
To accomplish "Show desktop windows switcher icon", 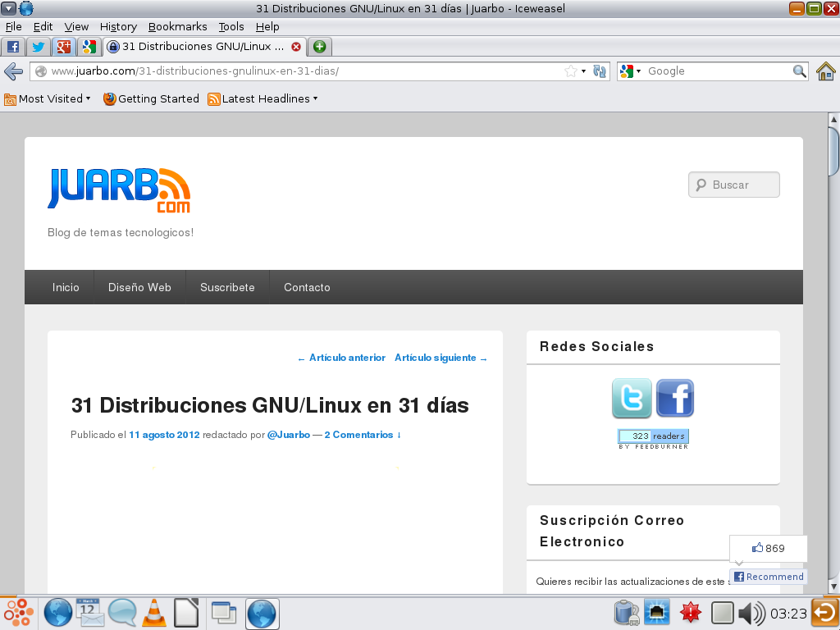I will point(224,613).
